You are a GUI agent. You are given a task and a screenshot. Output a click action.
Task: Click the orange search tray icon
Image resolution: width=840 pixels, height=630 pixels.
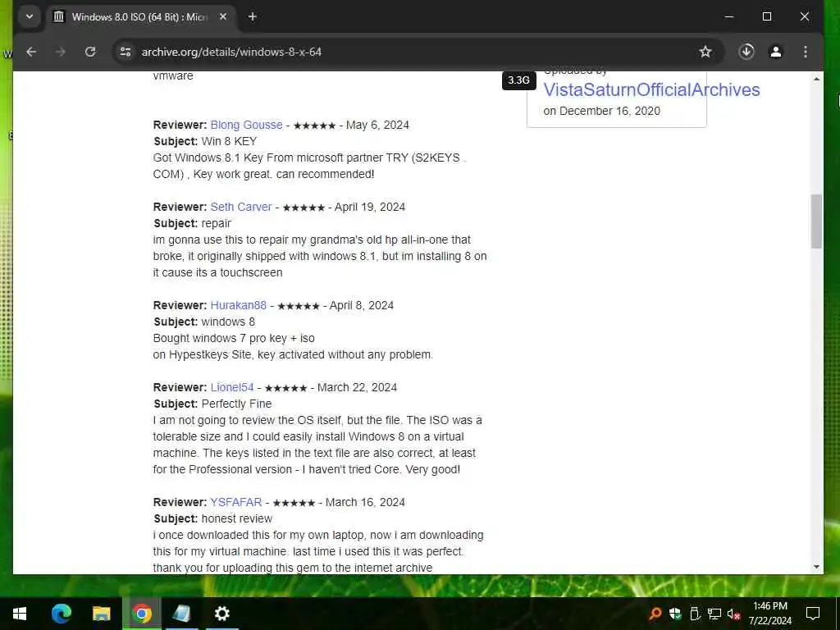[x=655, y=614]
